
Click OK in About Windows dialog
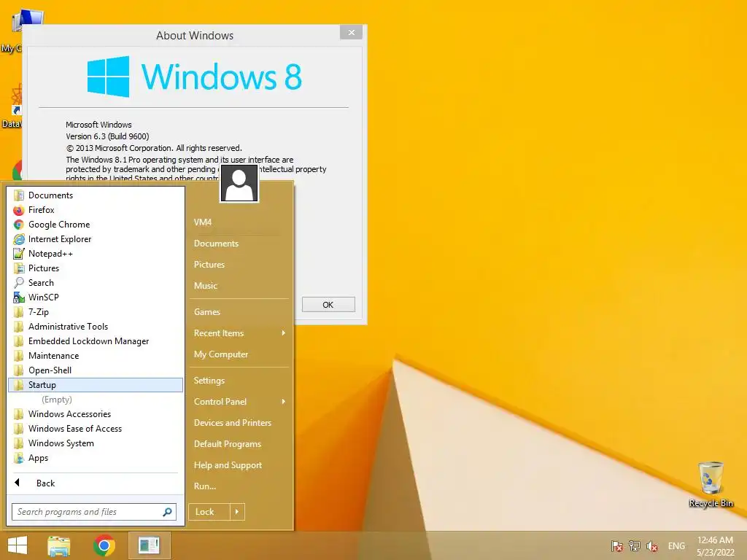328,305
